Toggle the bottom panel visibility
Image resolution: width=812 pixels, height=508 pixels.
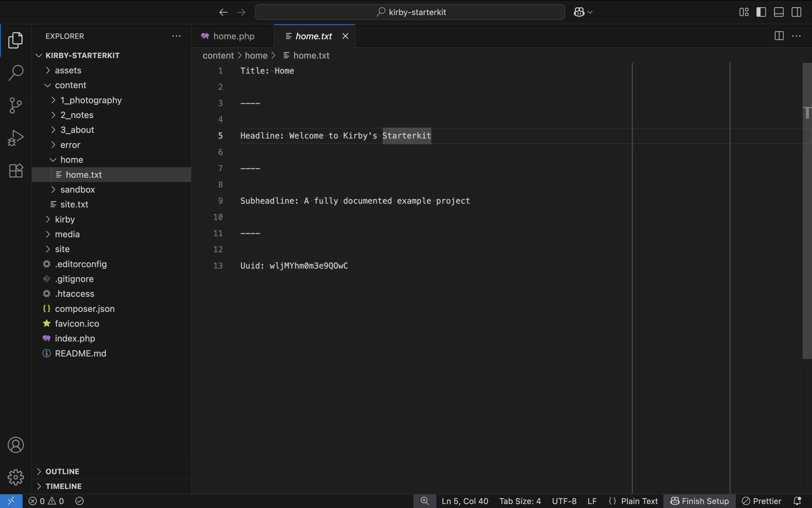(x=779, y=12)
